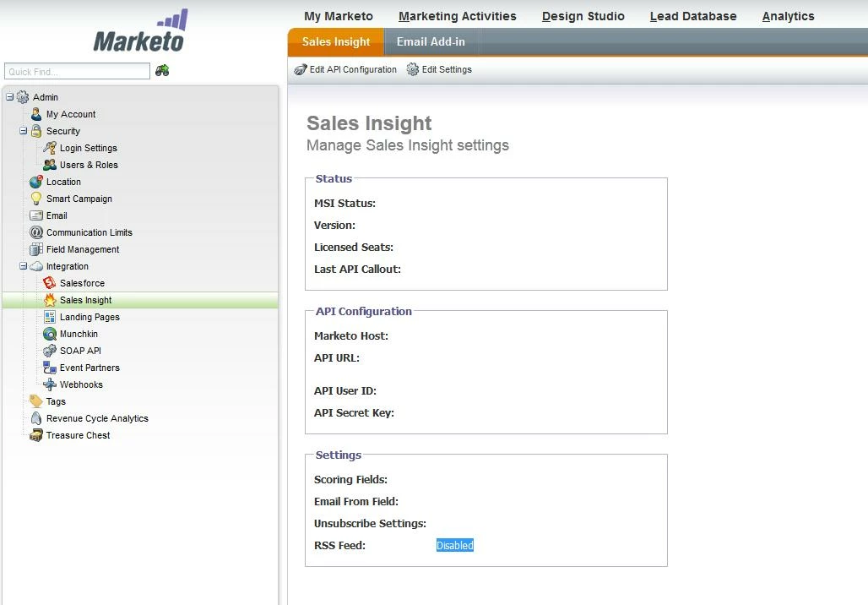Select the Sales Insight tab
Screen dimensions: 868x605
[x=336, y=42]
